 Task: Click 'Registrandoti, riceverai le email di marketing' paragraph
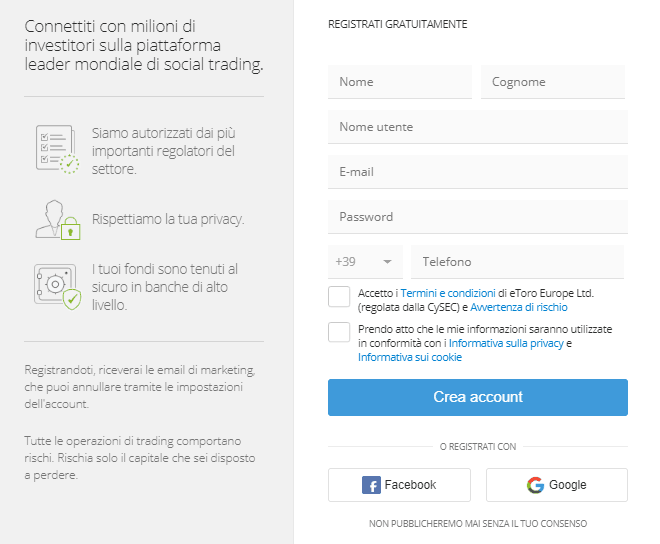tap(140, 387)
